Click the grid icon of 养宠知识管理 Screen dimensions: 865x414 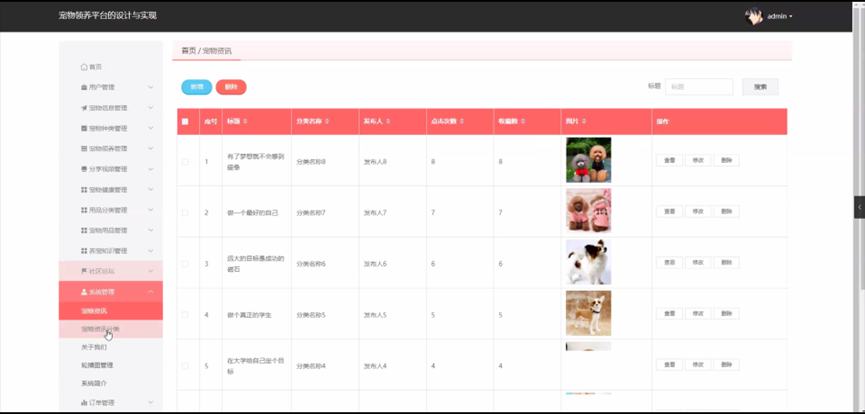[x=84, y=251]
